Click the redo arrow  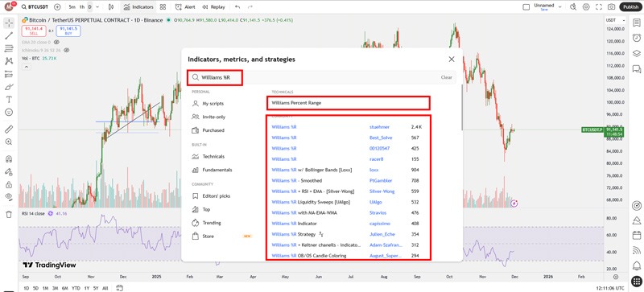pos(250,7)
